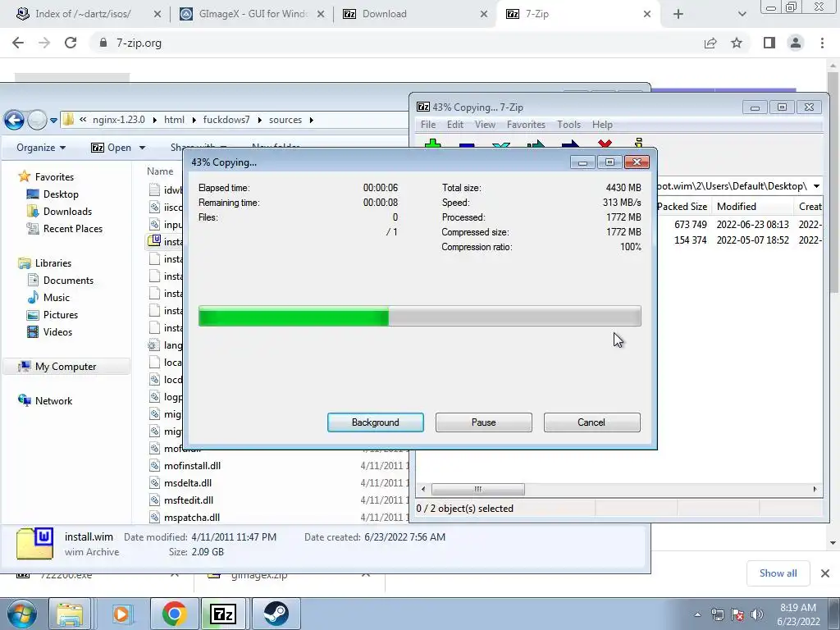Viewport: 840px width, 630px height.
Task: Click Explorer back arrow button
Action: pyautogui.click(x=15, y=120)
